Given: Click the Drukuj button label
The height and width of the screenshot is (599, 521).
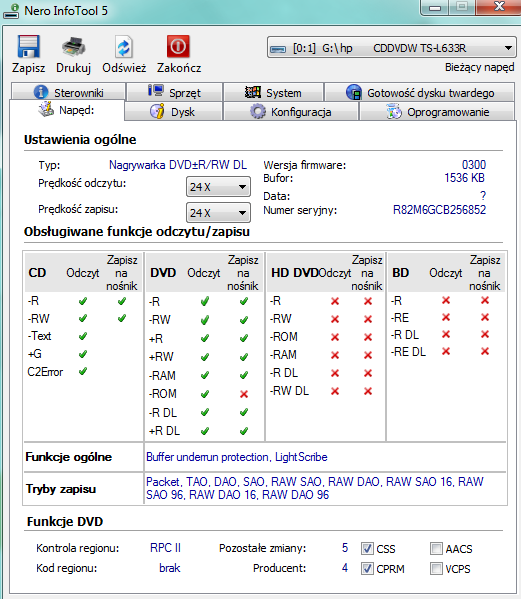Looking at the screenshot, I should [73, 68].
